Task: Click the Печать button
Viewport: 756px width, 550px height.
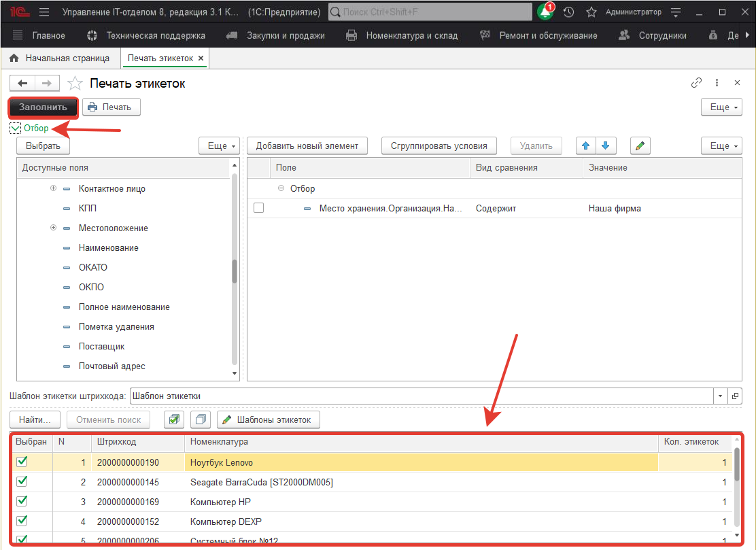Action: [111, 107]
